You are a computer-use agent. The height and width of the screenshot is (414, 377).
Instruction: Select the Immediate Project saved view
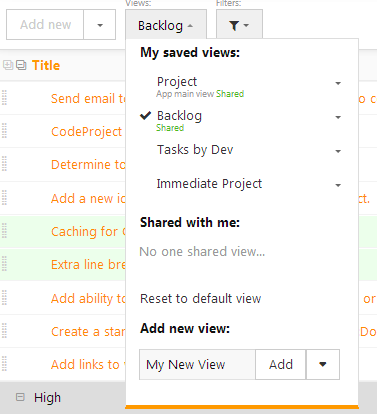(209, 184)
